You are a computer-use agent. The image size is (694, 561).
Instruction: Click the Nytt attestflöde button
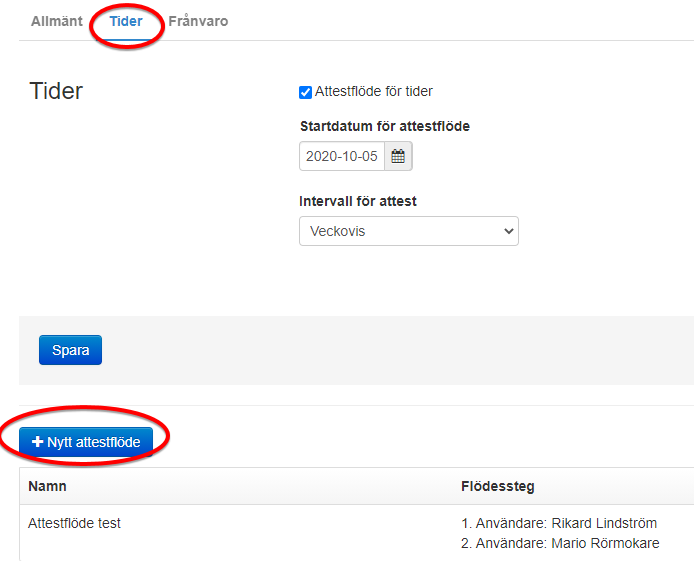86,442
